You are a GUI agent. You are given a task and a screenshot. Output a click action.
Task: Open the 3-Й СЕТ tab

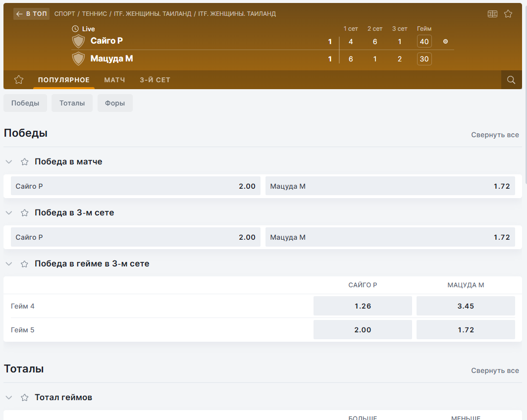tap(155, 80)
